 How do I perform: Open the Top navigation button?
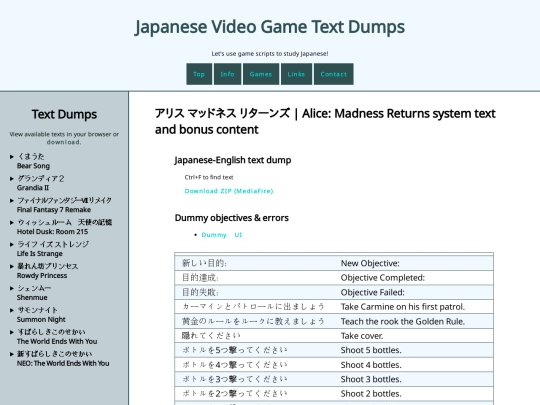199,74
